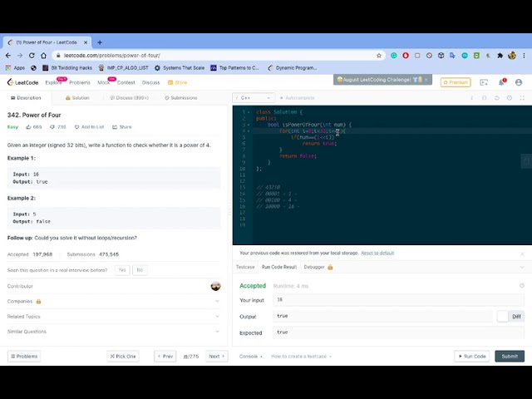
Task: Open Bit Twiddling Hacks bookmark
Action: tap(67, 68)
